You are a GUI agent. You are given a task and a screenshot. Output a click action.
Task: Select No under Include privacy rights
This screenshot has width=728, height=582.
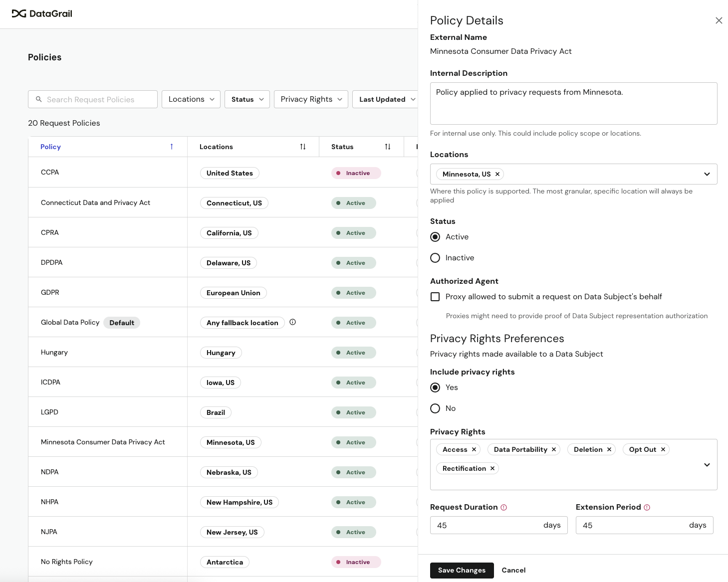pos(435,408)
